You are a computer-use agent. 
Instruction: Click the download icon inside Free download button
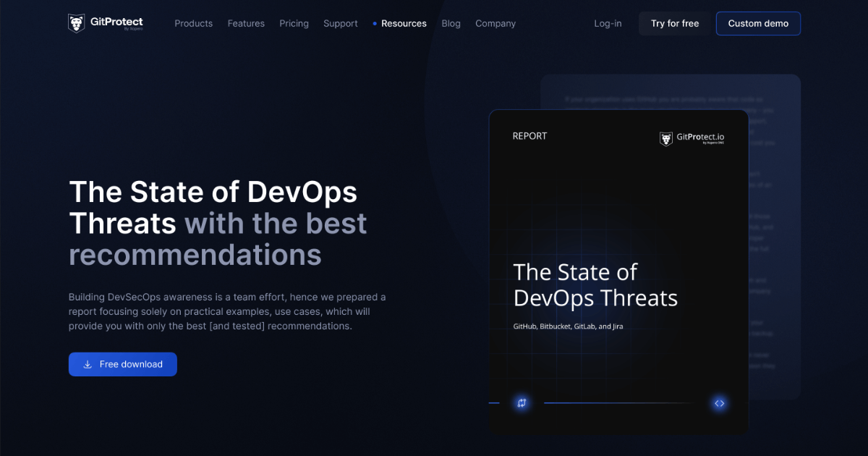[x=88, y=364]
